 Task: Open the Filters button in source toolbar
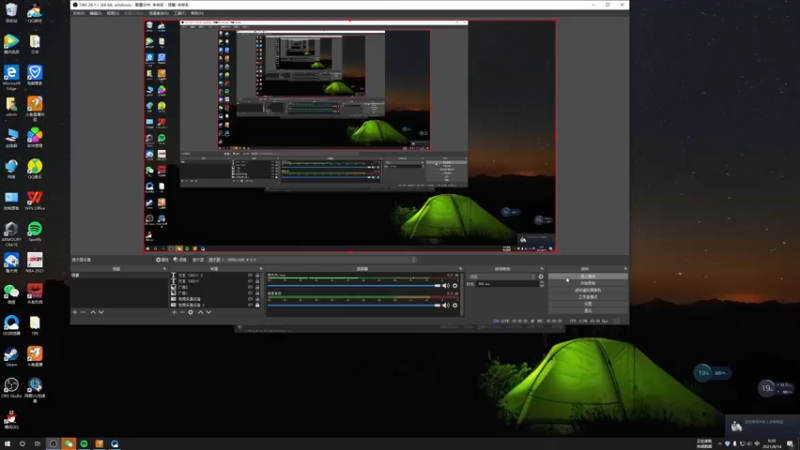(x=180, y=260)
